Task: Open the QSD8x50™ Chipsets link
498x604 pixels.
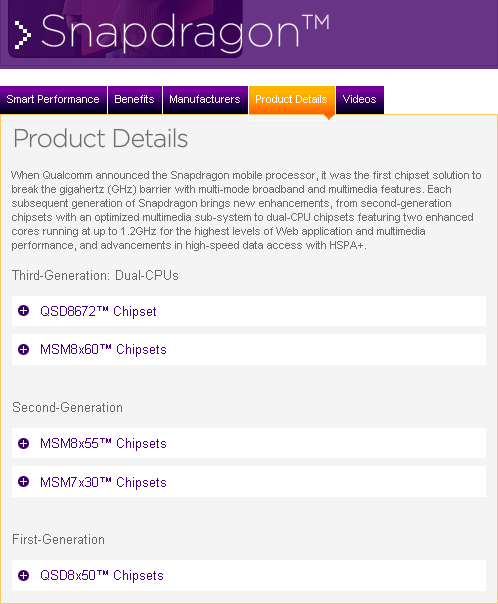Action: 102,575
